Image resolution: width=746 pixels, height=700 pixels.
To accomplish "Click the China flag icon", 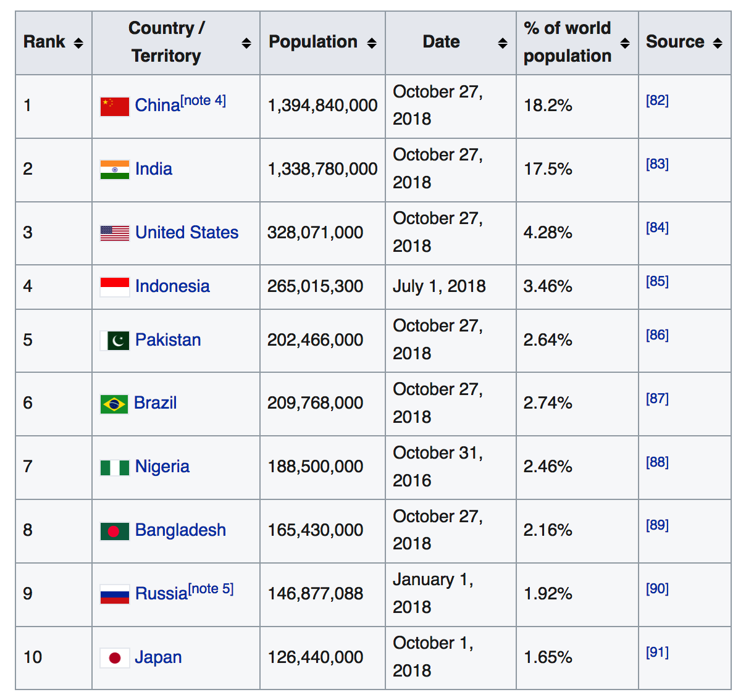I will click(x=114, y=106).
